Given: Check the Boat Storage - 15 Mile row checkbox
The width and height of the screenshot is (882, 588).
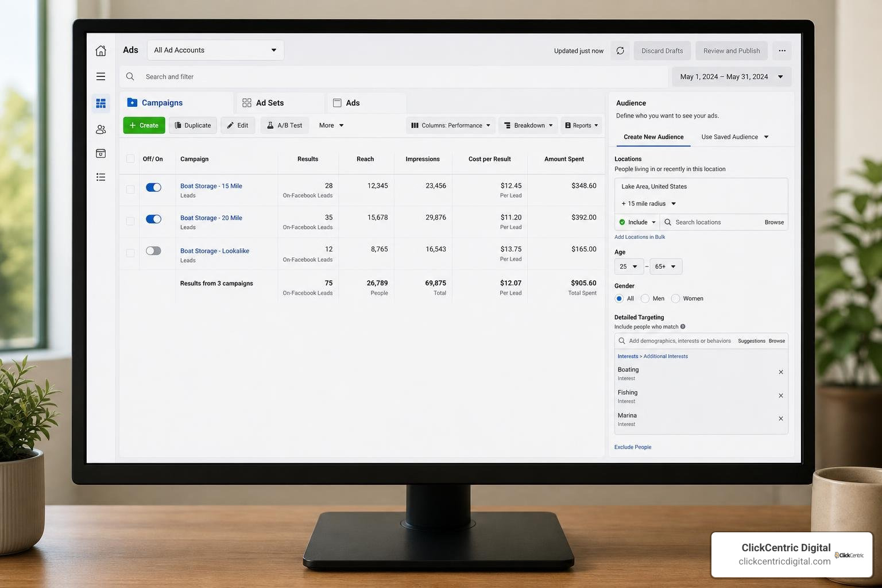Looking at the screenshot, I should (130, 189).
